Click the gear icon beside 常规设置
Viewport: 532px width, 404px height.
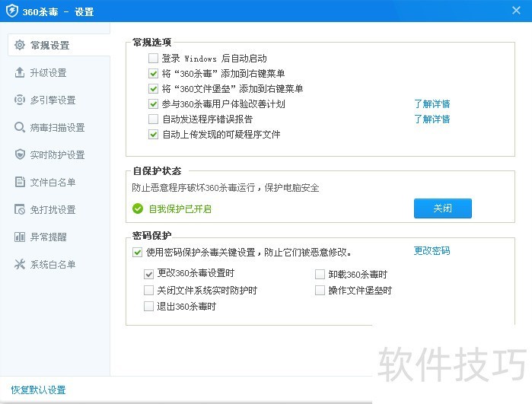pos(20,45)
